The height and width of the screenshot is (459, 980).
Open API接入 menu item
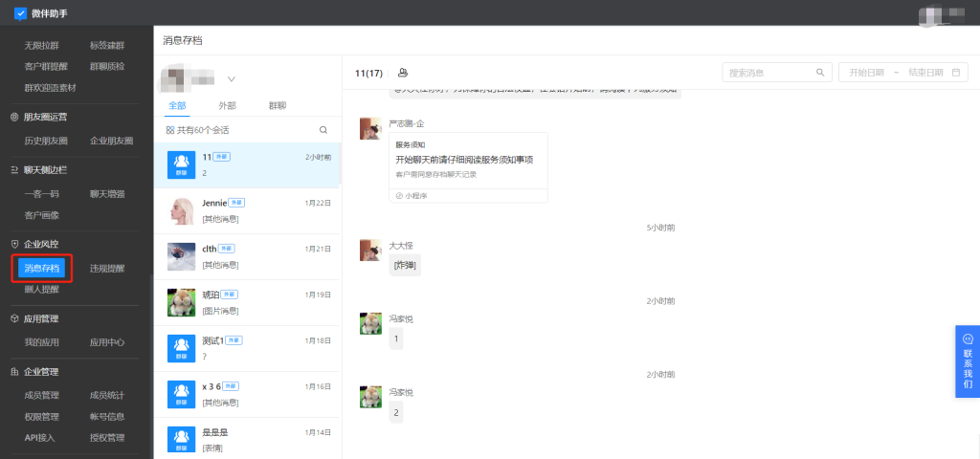coord(40,438)
